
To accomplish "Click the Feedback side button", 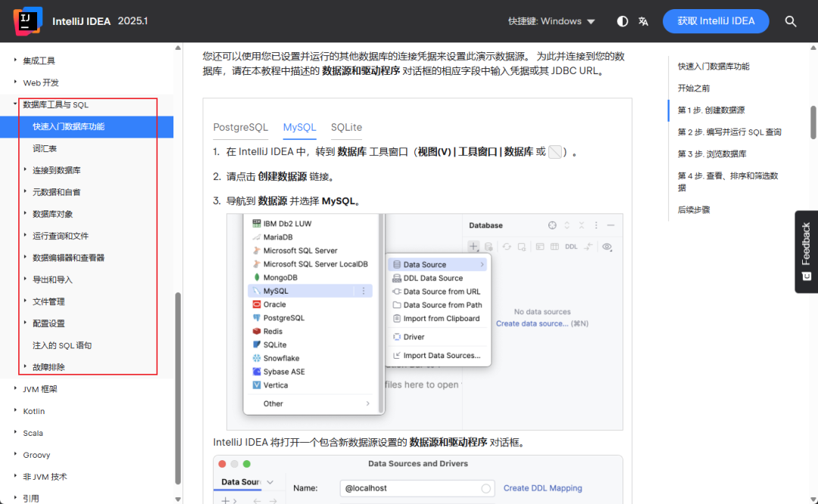I will pyautogui.click(x=806, y=252).
